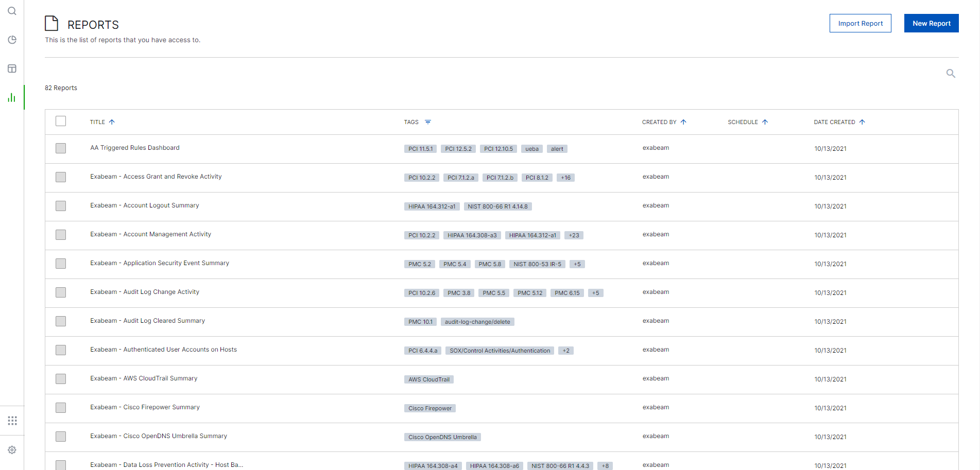Open Exabeam - Cisco Firepower Summary report

[x=145, y=407]
